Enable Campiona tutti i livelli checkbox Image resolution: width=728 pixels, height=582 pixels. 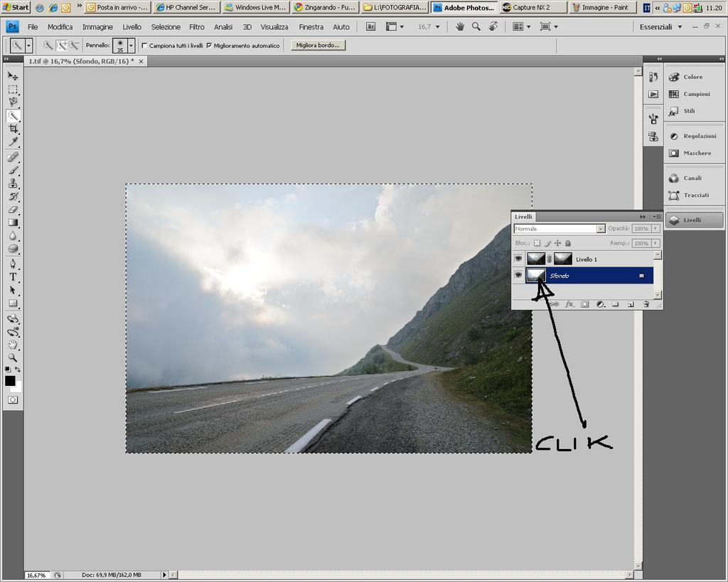[x=145, y=45]
